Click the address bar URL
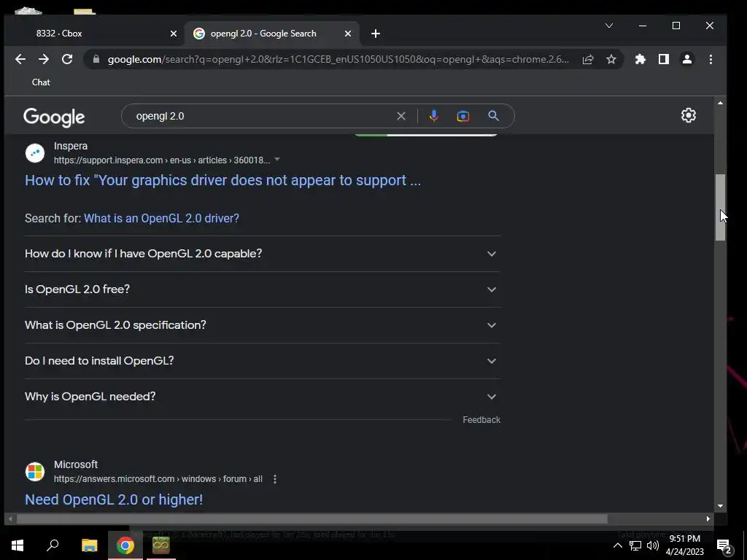Image resolution: width=747 pixels, height=560 pixels. pyautogui.click(x=338, y=59)
